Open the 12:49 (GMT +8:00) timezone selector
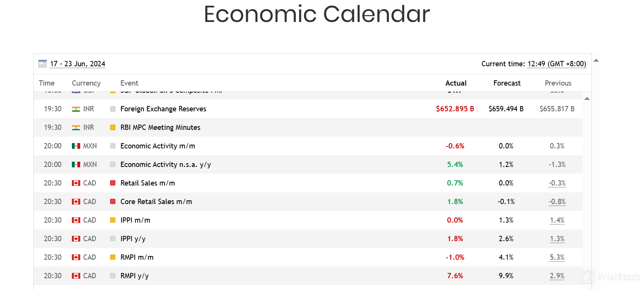Screen dimensions: 644x290 pos(557,64)
